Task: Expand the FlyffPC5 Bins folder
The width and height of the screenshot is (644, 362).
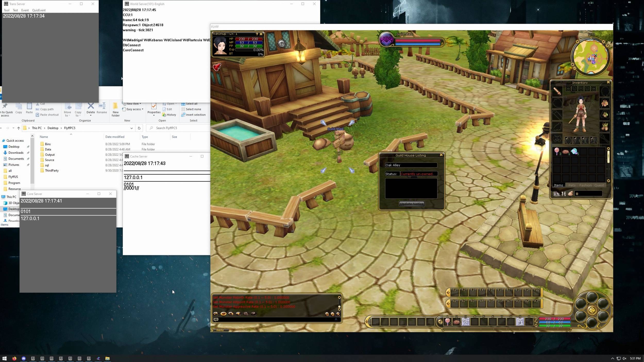Action: [48, 144]
